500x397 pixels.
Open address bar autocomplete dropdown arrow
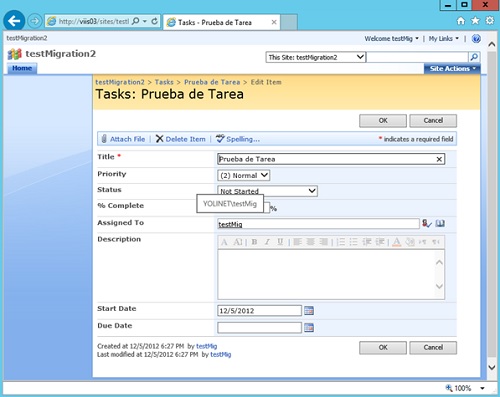click(x=145, y=21)
